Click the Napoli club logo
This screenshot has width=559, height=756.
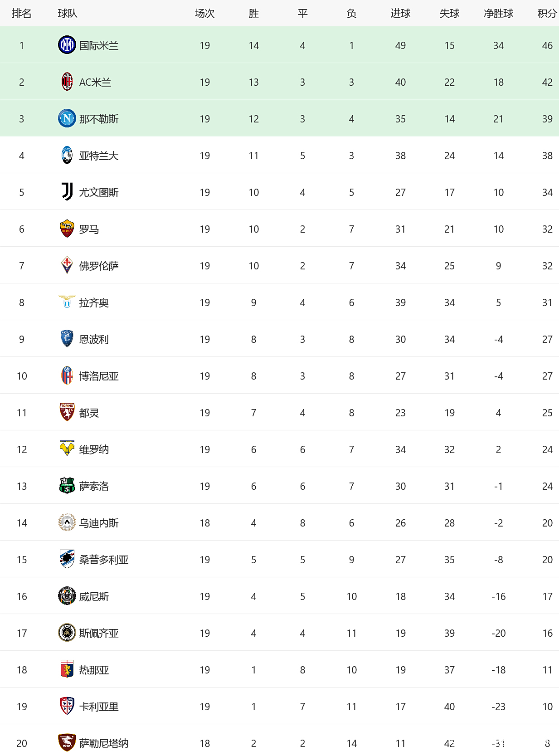pos(67,118)
